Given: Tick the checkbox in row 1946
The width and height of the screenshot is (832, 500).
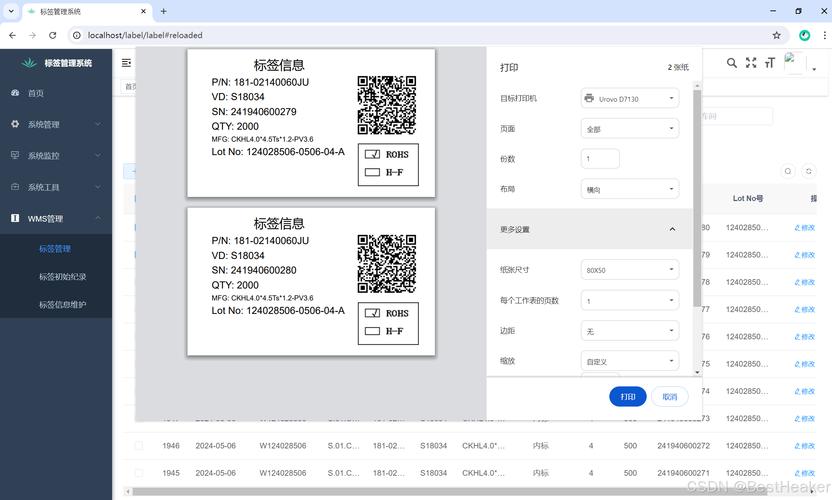Looking at the screenshot, I should 138,446.
